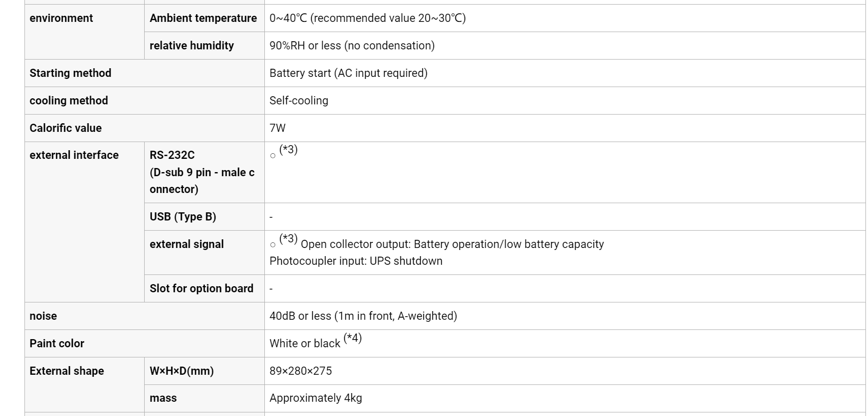Click the (*4) footnote after White or black

tap(352, 338)
